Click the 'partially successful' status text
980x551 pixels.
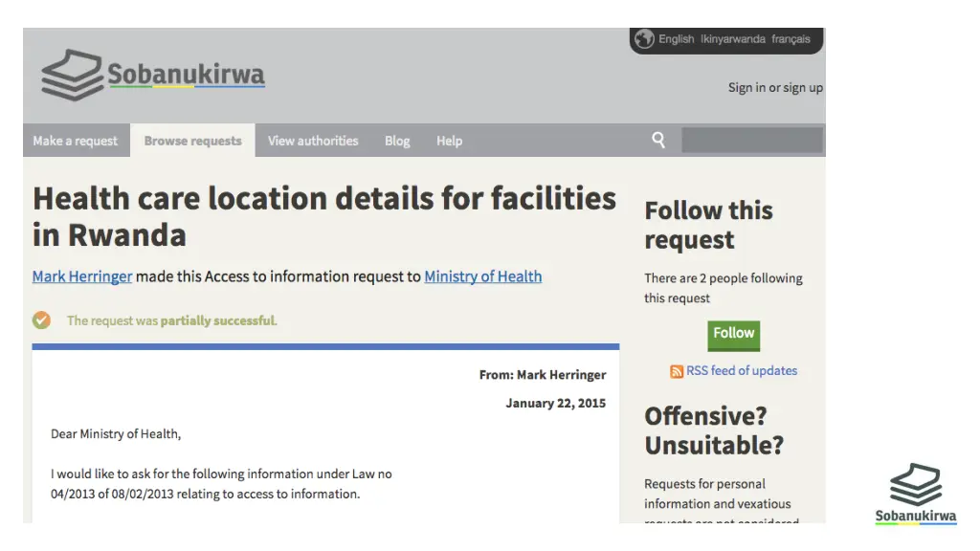(x=217, y=320)
